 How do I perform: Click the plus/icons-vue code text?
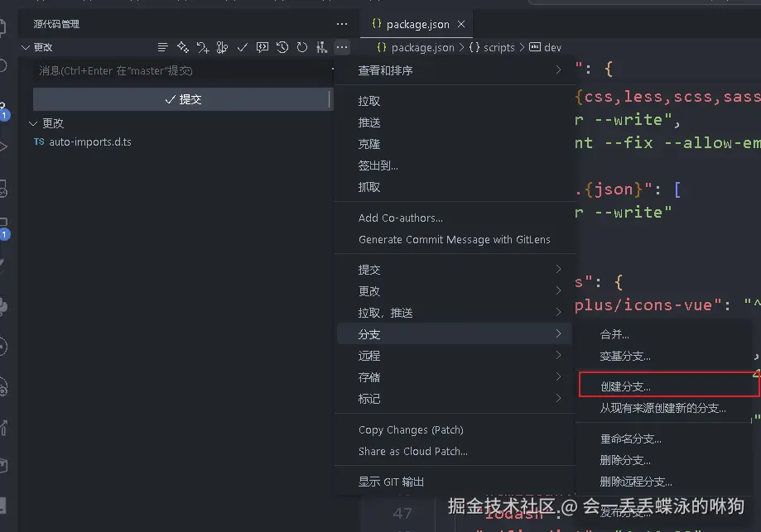[x=643, y=304]
